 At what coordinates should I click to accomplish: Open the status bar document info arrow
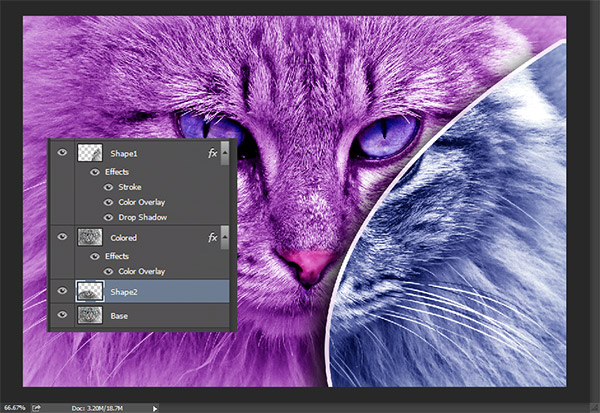click(x=154, y=408)
